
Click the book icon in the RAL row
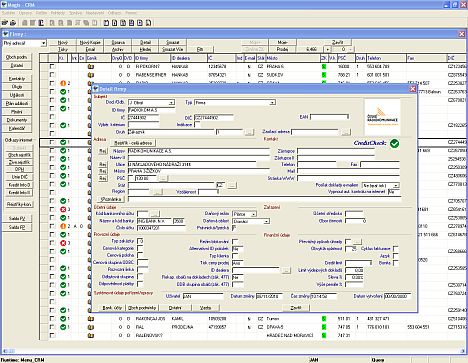[91, 327]
